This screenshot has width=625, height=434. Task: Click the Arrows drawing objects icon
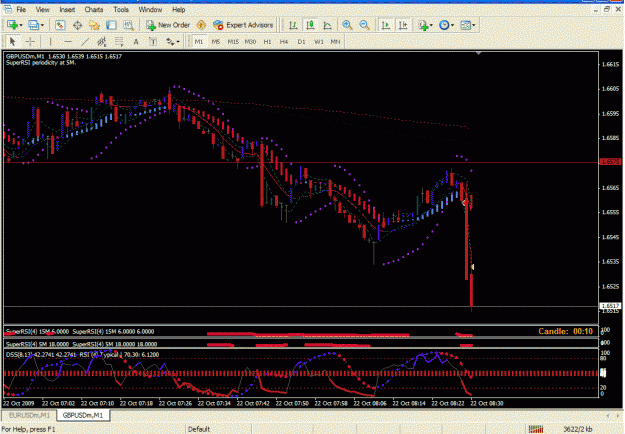170,41
